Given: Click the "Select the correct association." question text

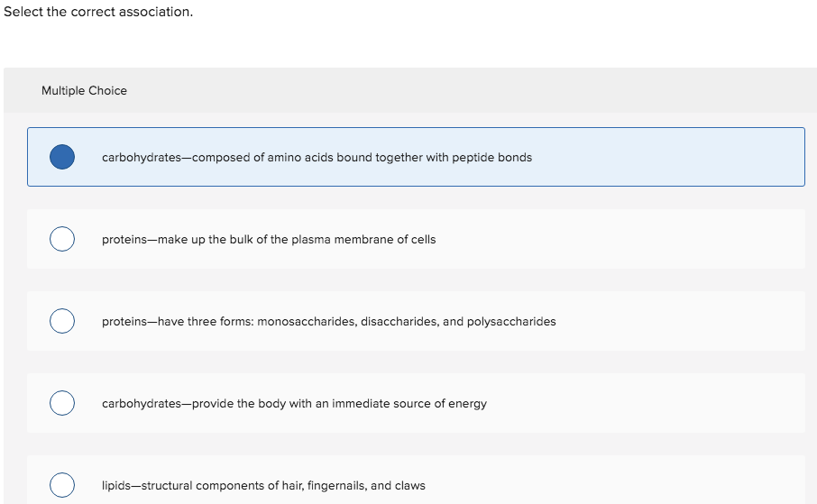Looking at the screenshot, I should (98, 13).
